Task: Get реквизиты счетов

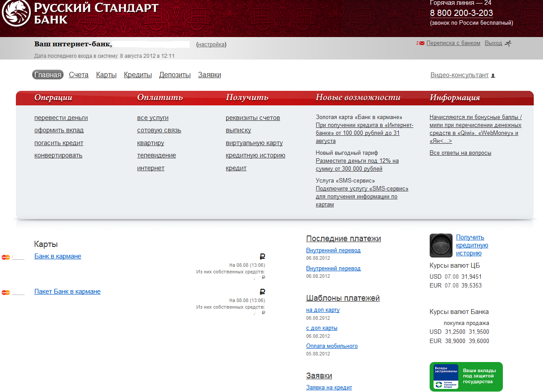Action: (253, 118)
